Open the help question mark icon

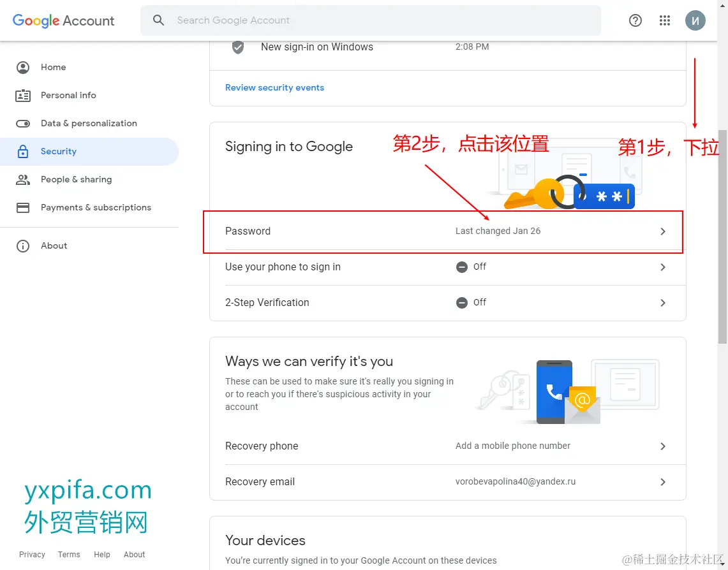[x=635, y=20]
